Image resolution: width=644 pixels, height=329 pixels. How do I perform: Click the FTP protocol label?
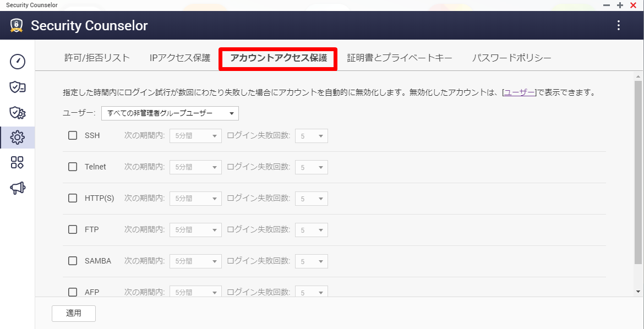tap(91, 229)
